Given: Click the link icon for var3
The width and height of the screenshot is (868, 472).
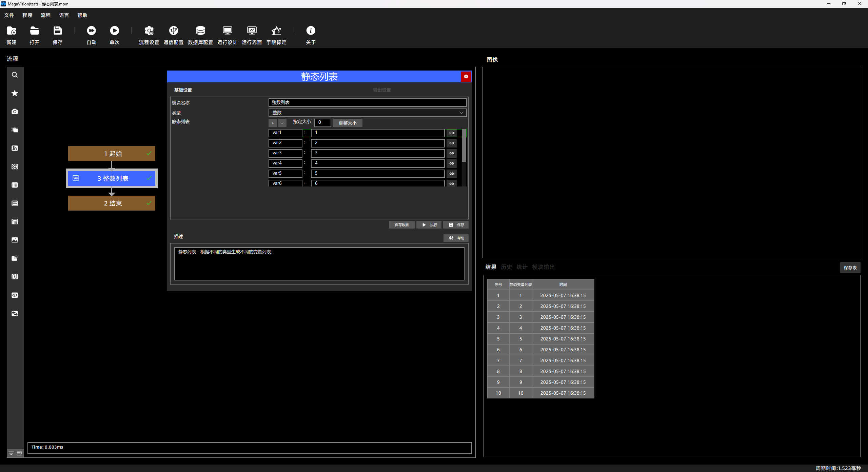Looking at the screenshot, I should click(452, 153).
